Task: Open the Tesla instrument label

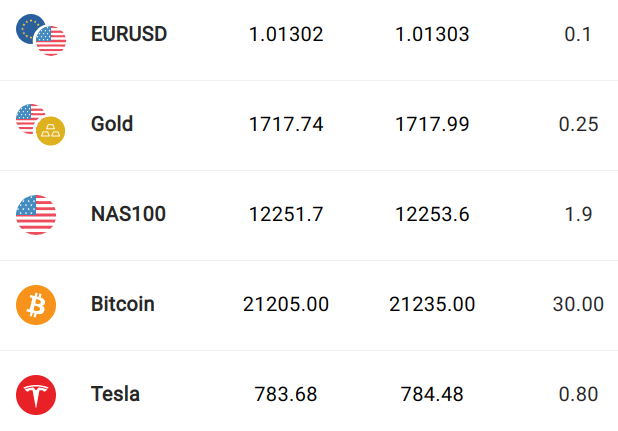Action: tap(115, 394)
